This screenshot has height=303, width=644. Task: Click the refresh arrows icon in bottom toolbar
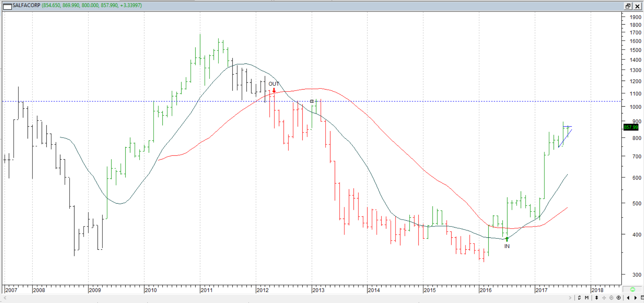579,298
